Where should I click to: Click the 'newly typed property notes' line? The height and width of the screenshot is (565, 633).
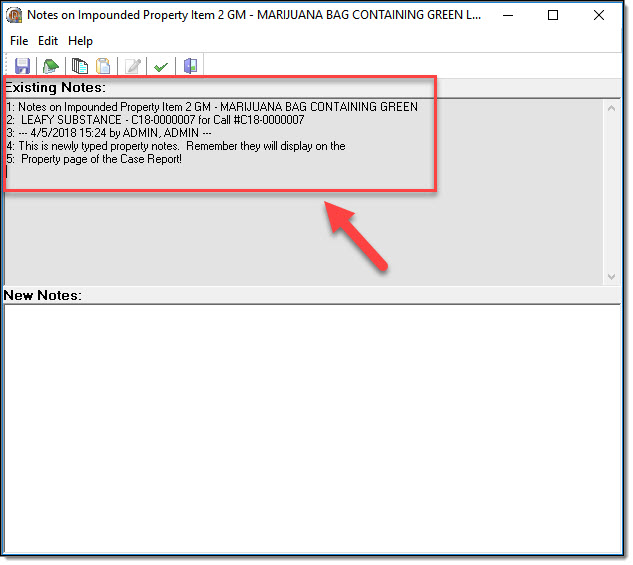point(180,146)
